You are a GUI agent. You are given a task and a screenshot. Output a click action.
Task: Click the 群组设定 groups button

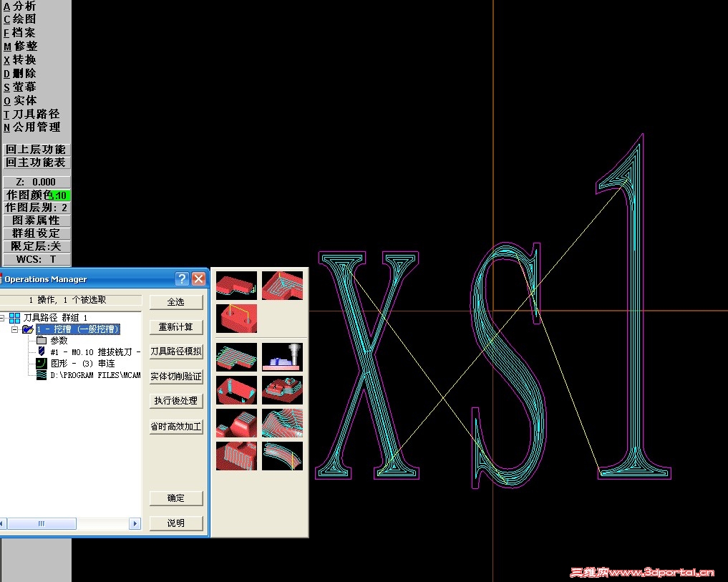pyautogui.click(x=37, y=233)
